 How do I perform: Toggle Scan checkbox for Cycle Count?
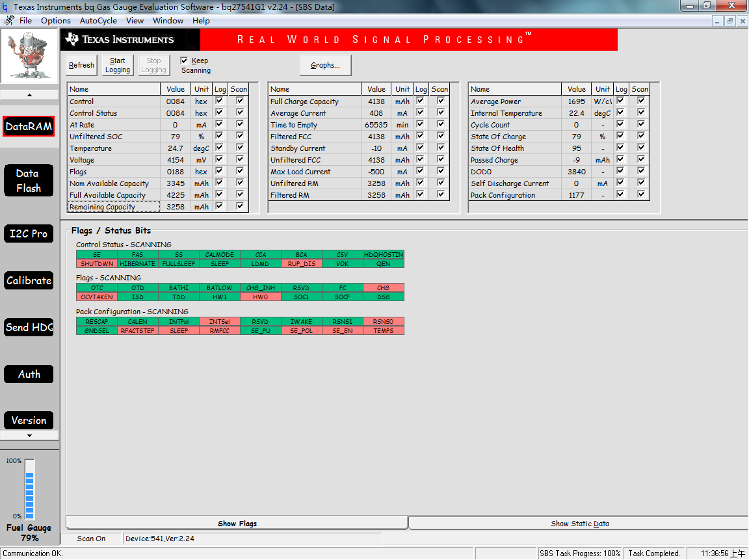point(641,124)
